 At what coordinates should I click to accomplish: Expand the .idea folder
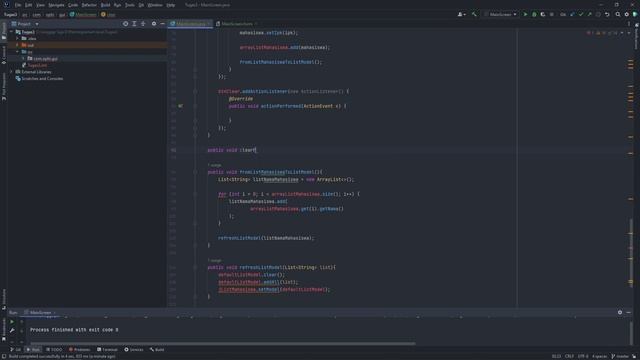[18, 38]
